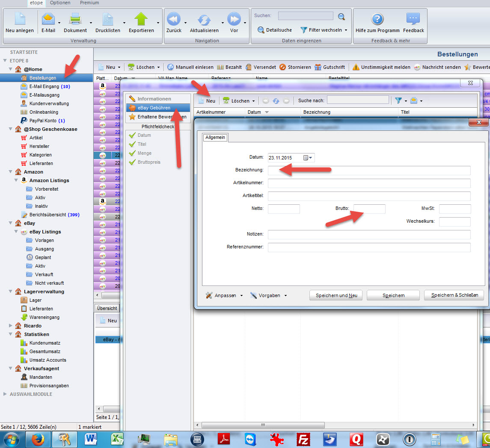
Task: Click Unstimmigkeit melden warning icon
Action: [356, 67]
